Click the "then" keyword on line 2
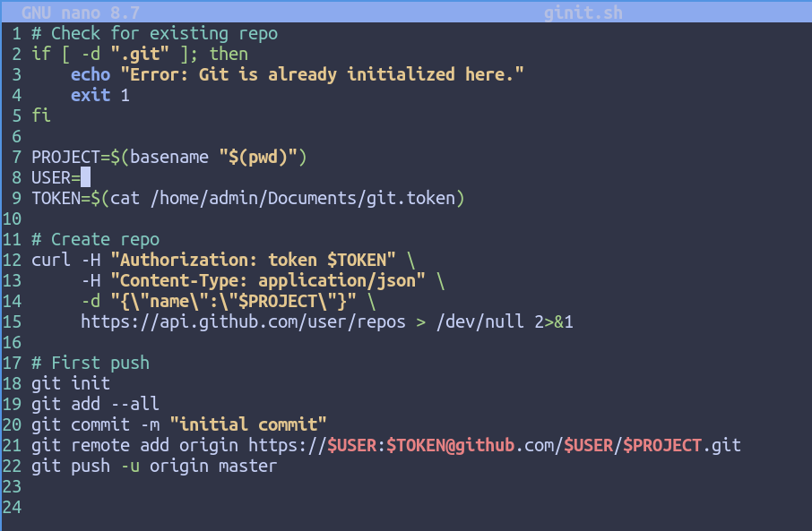The height and width of the screenshot is (531, 812). [x=229, y=54]
